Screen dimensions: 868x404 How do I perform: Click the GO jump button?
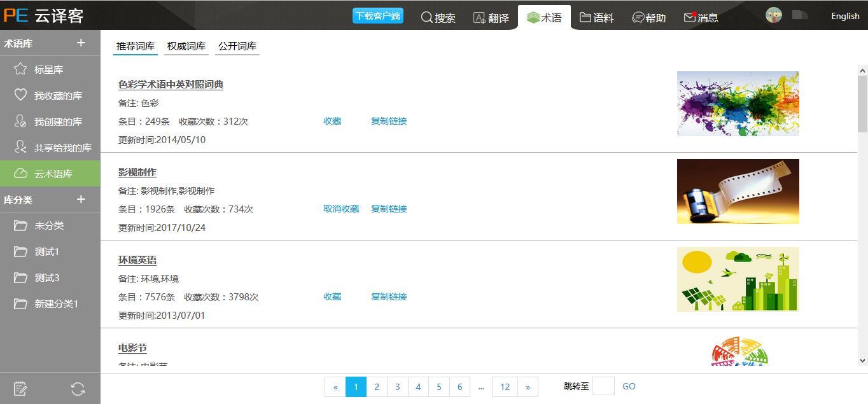point(629,386)
